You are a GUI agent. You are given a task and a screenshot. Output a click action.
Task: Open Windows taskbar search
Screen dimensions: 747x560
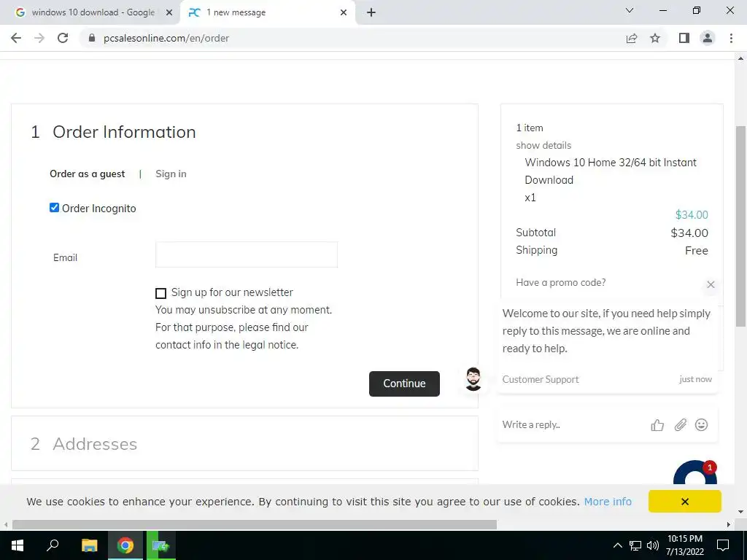pyautogui.click(x=53, y=545)
